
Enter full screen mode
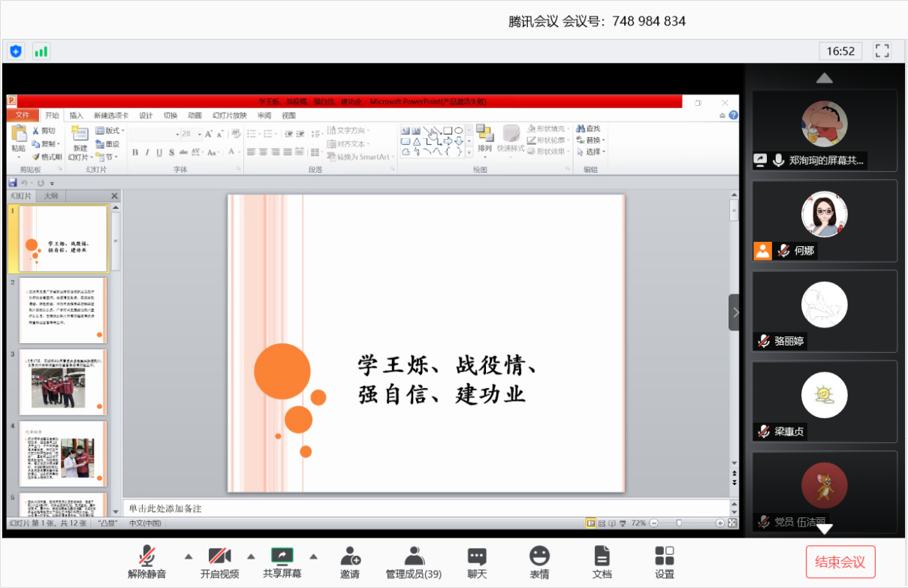882,51
